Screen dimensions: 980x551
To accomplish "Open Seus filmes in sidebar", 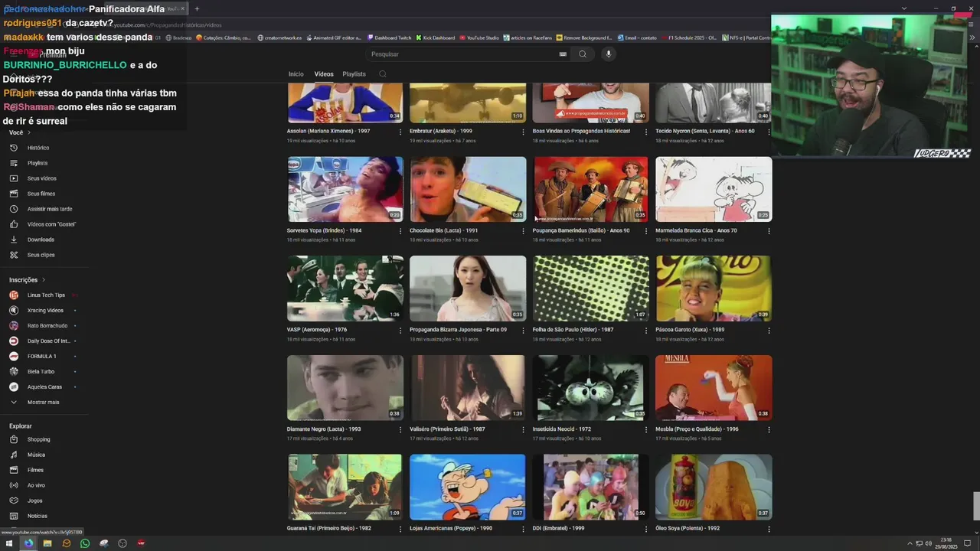I will coord(41,194).
